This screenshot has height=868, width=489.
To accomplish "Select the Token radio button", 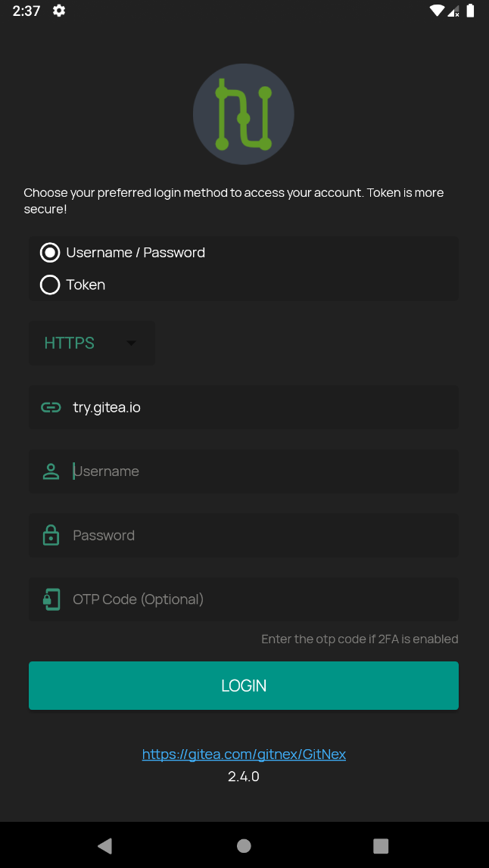I will click(50, 285).
